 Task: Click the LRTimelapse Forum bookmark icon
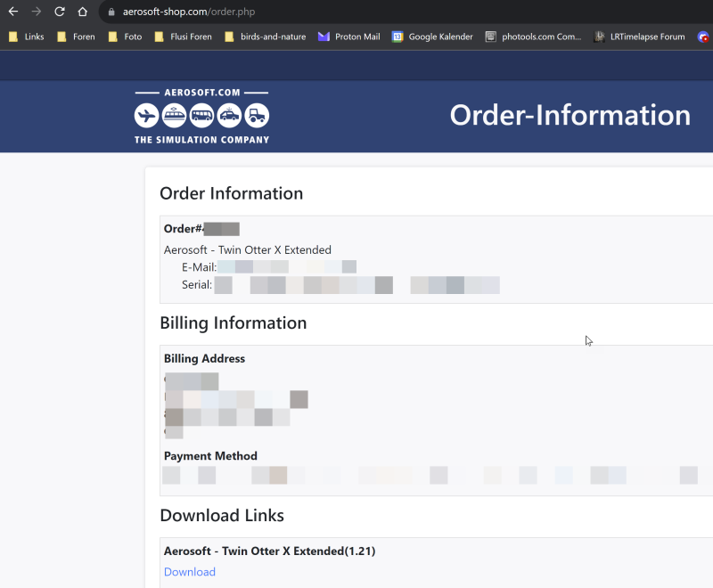599,37
